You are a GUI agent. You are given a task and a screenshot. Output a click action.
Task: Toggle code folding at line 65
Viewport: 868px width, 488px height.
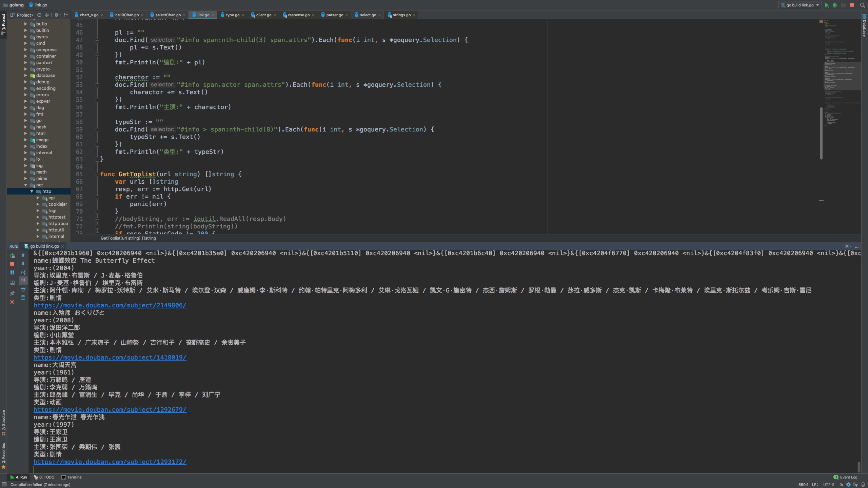[97, 174]
